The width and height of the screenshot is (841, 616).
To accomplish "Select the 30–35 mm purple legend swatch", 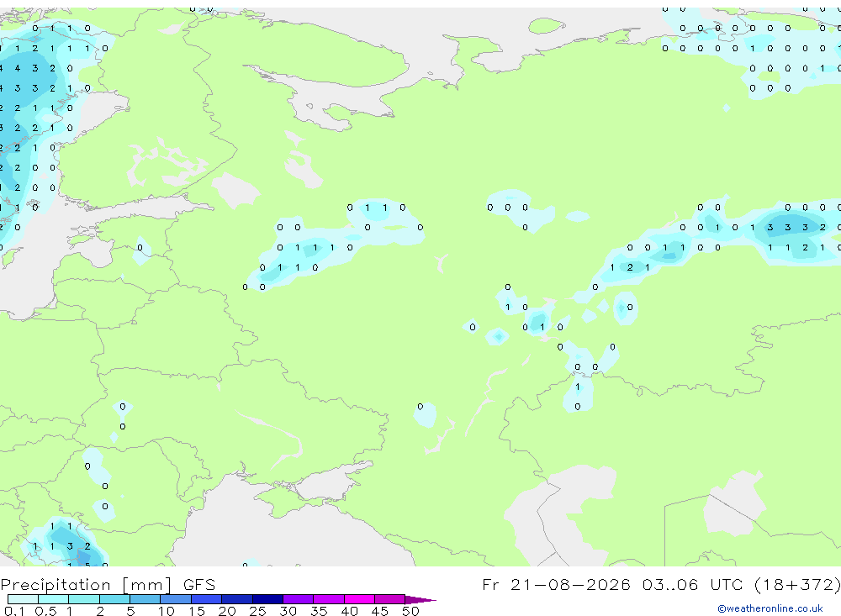I will (x=299, y=599).
